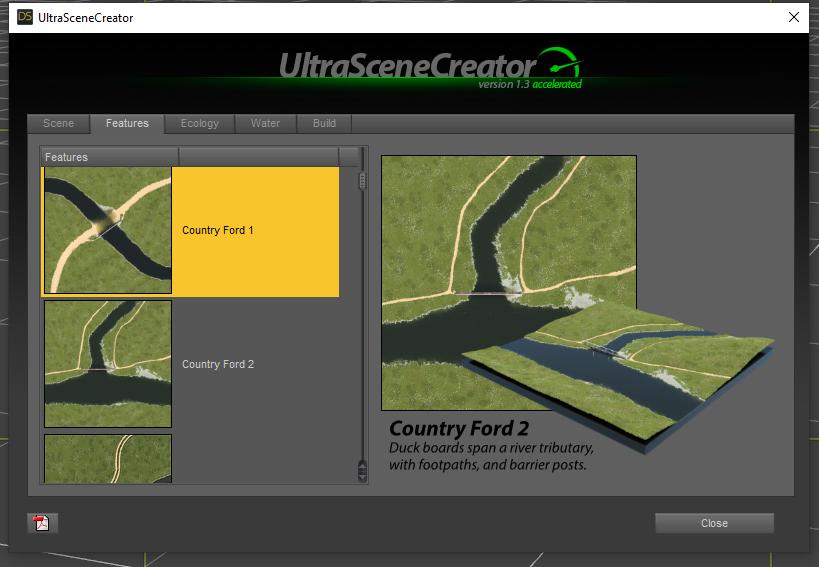819x567 pixels.
Task: Click the features list scrollbar handle
Action: (x=362, y=181)
